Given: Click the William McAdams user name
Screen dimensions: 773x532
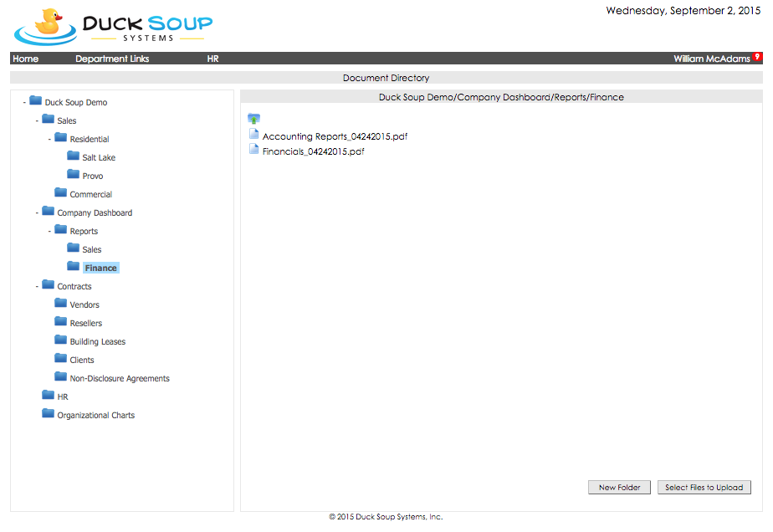Looking at the screenshot, I should coord(711,59).
